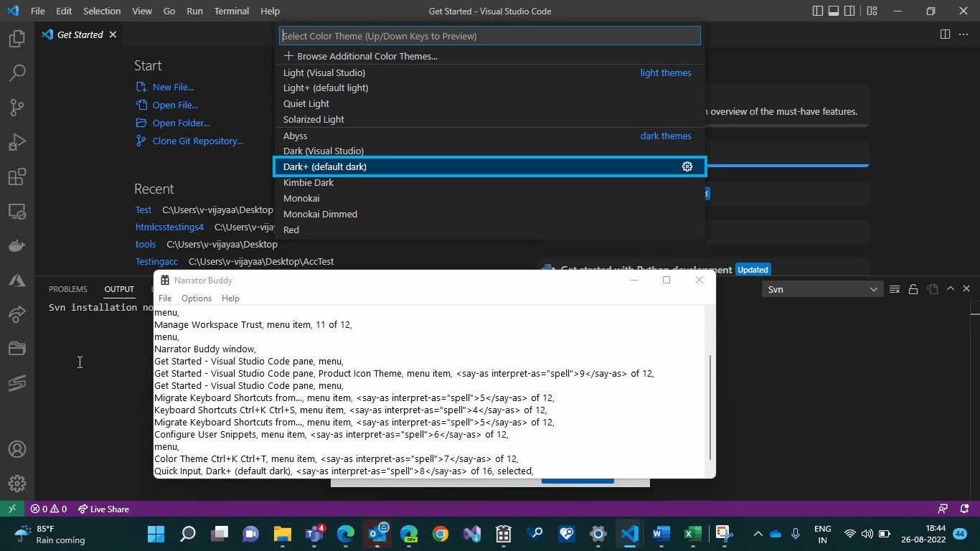
Task: Open Google Chrome from taskbar
Action: pos(440,534)
